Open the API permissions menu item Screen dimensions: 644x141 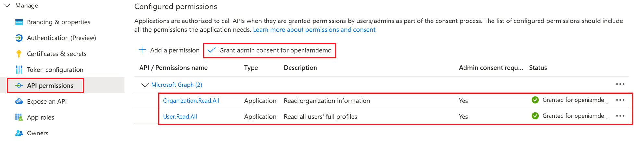(x=50, y=86)
